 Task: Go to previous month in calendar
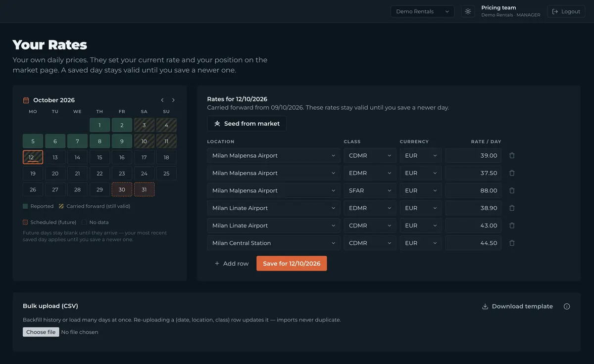(x=162, y=100)
